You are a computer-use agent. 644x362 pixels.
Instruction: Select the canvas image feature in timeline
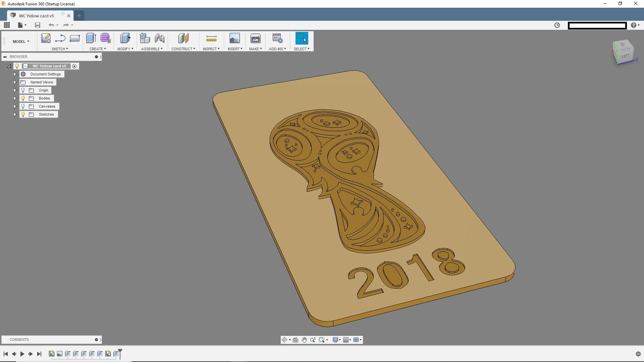pos(60,354)
